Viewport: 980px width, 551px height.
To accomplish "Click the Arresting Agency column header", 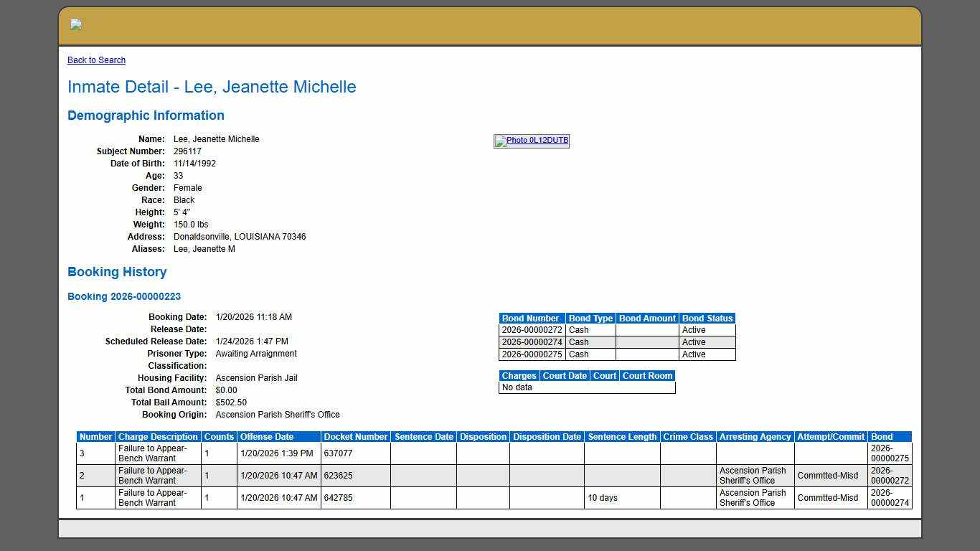I will 755,437.
